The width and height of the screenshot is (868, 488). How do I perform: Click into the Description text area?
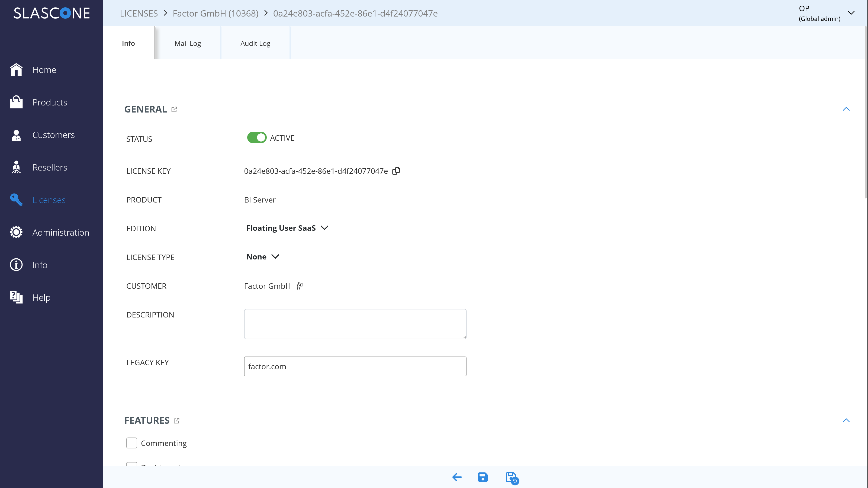point(355,324)
